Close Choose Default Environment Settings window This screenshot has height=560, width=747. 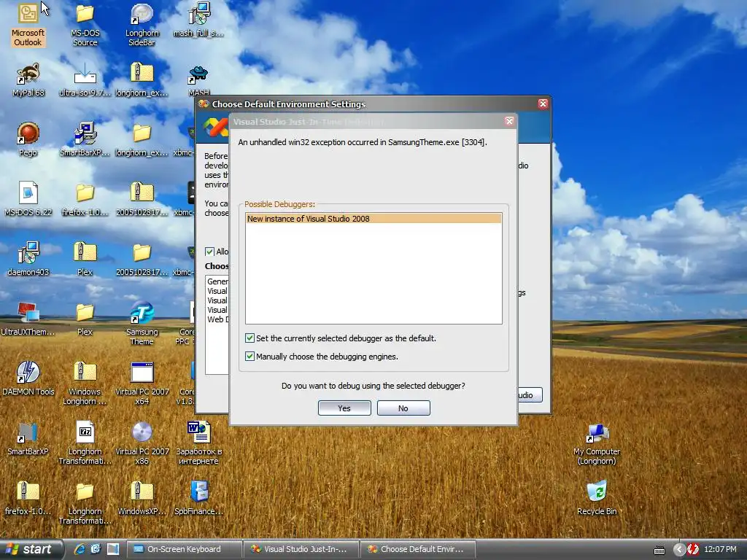543,104
